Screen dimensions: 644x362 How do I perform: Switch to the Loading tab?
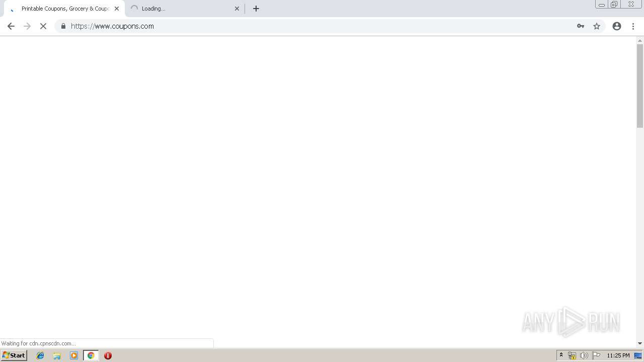185,9
